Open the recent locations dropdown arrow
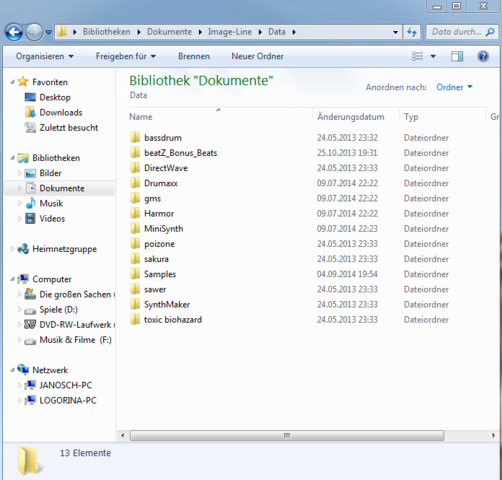 (x=49, y=32)
